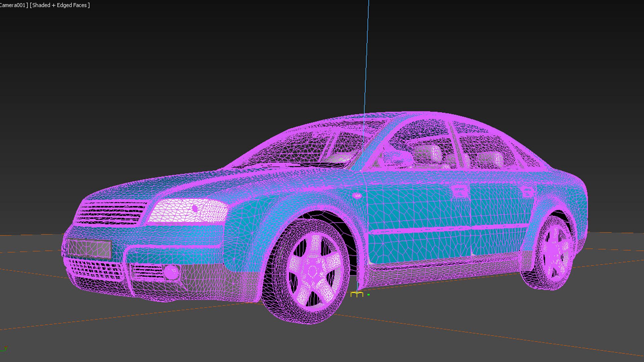Click the car's front grille
This screenshot has width=644, height=362.
(x=111, y=213)
